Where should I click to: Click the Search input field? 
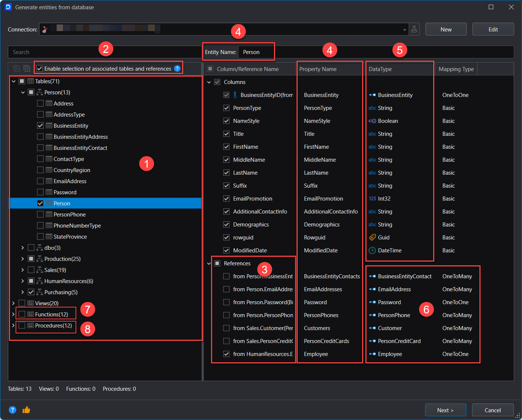[105, 52]
